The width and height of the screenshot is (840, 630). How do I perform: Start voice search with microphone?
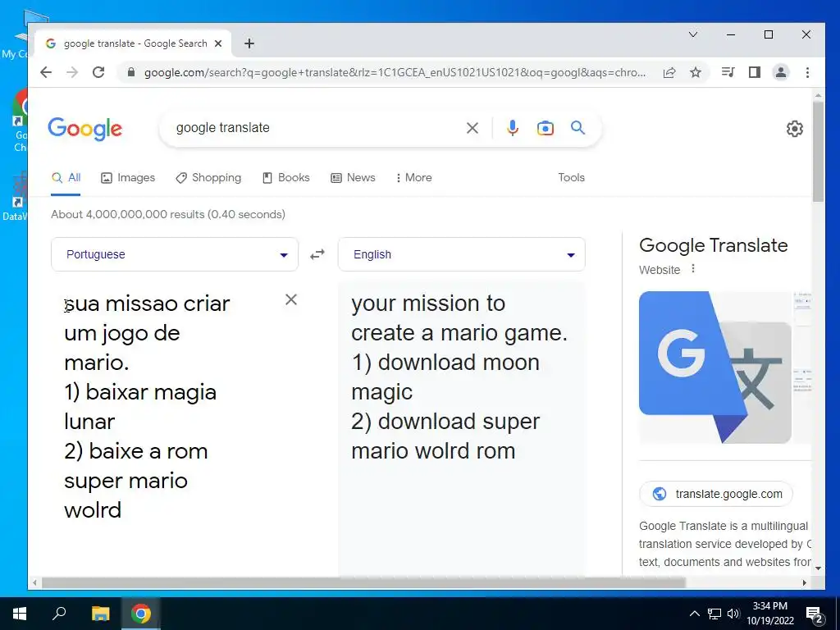coord(513,128)
